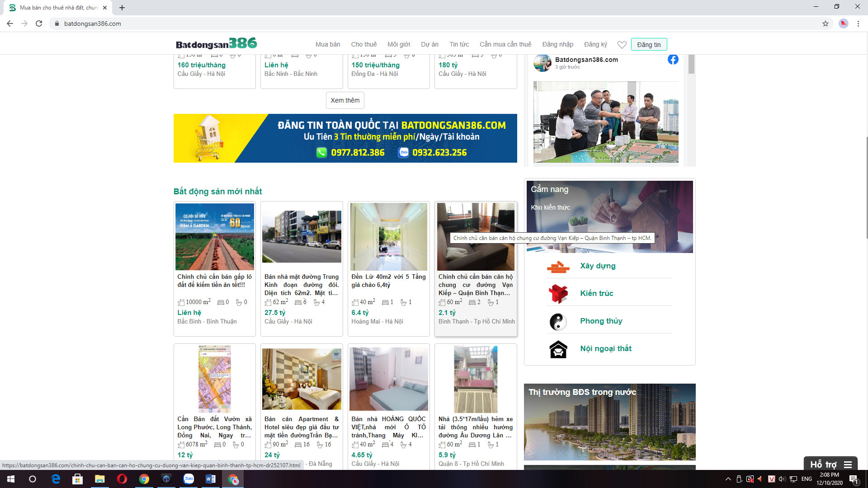Open the Nam A Garden land listing thumbnail
The width and height of the screenshot is (868, 488).
click(x=215, y=237)
